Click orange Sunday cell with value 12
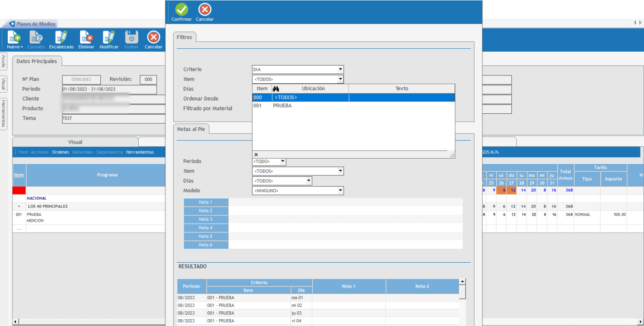The width and height of the screenshot is (644, 326). pos(511,190)
